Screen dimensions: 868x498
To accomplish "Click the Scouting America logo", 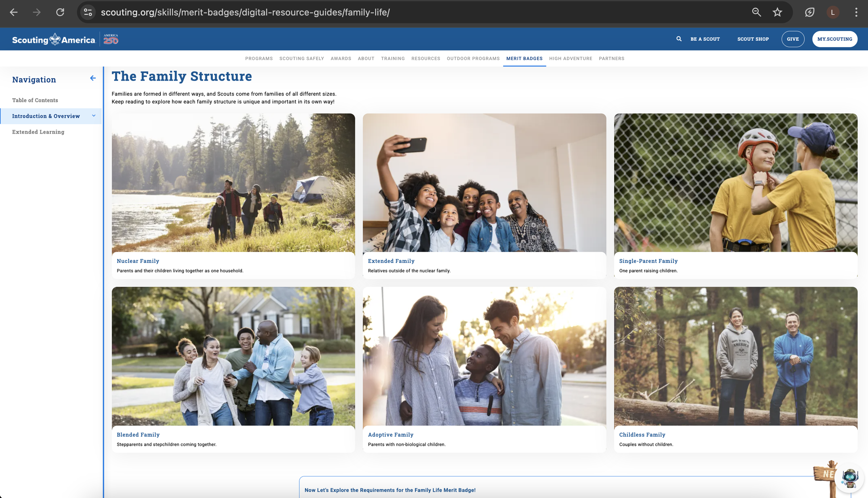I will [54, 40].
